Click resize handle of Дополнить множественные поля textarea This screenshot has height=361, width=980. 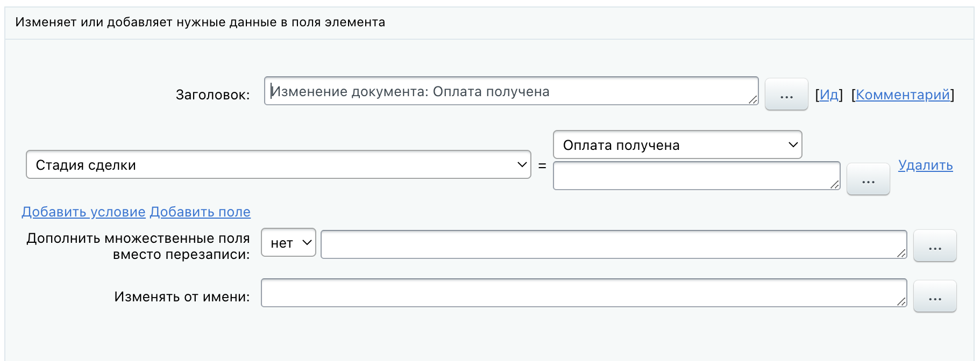coord(901,253)
